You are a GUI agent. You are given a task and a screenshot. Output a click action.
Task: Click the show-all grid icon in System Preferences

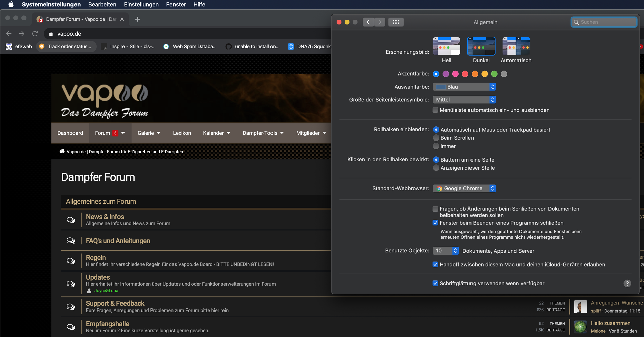[x=396, y=22]
